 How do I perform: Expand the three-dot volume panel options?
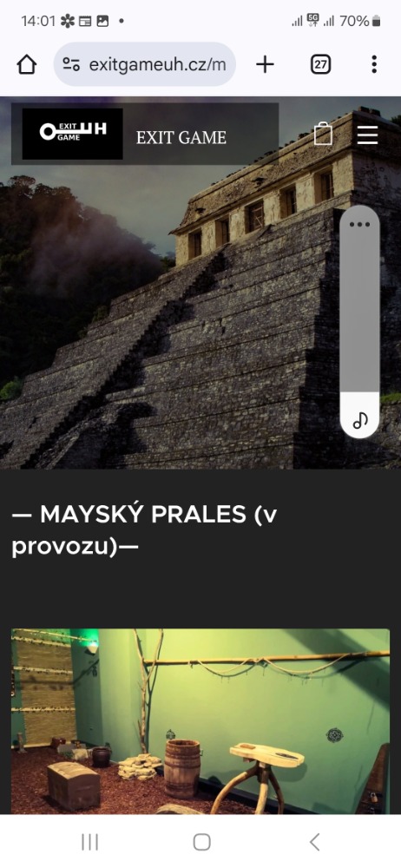coord(359,224)
